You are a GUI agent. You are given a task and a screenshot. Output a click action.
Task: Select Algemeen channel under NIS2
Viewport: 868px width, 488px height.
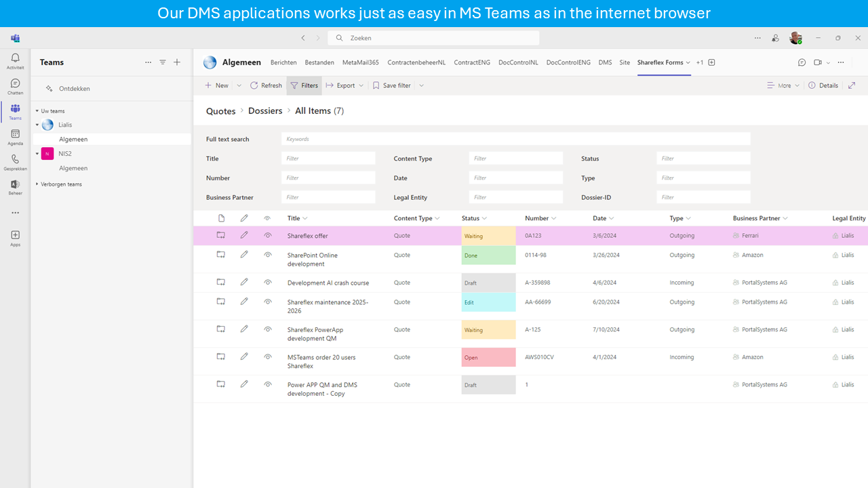pos(73,168)
